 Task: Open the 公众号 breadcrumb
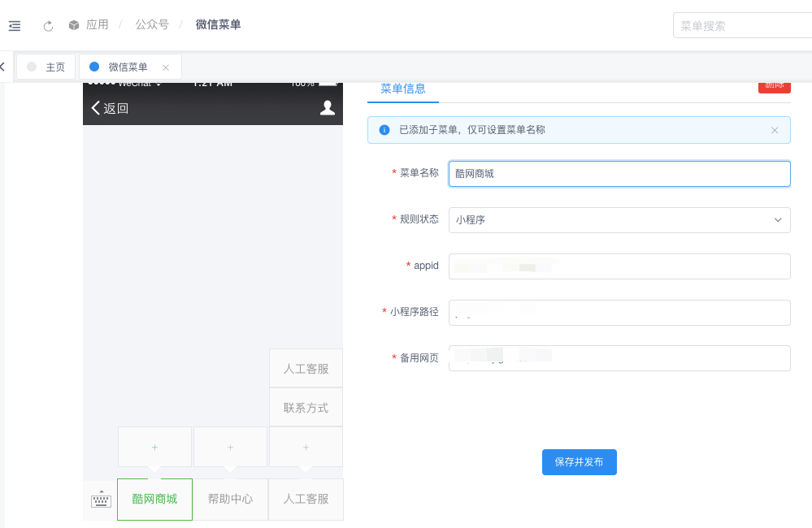[152, 24]
